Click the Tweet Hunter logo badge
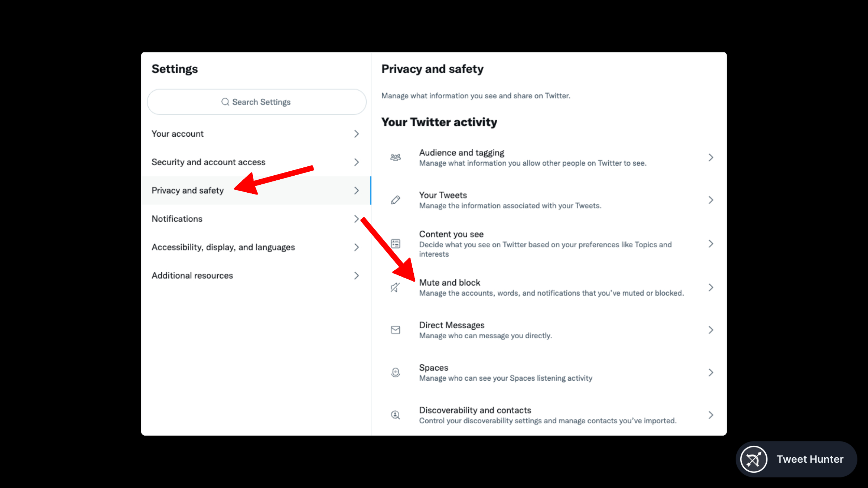868x488 pixels. pyautogui.click(x=754, y=459)
